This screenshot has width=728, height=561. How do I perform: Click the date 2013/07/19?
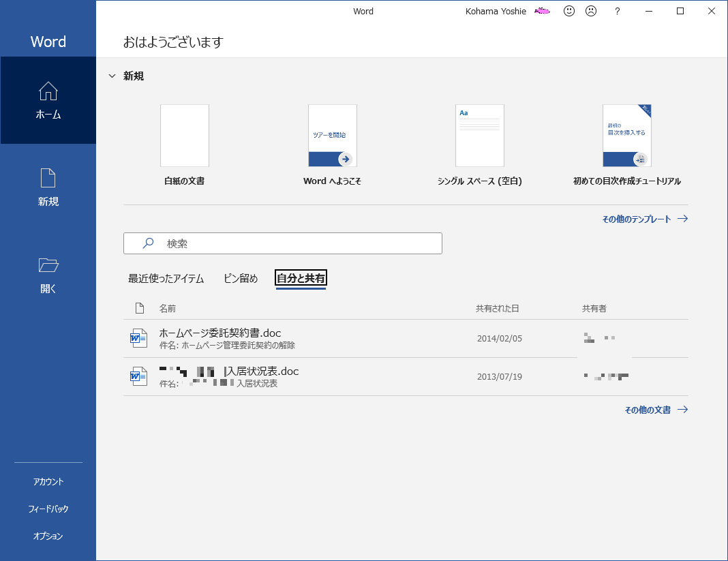(x=500, y=377)
